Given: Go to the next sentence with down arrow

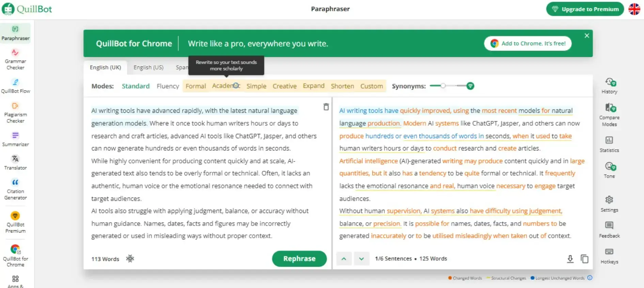Looking at the screenshot, I should [361, 259].
